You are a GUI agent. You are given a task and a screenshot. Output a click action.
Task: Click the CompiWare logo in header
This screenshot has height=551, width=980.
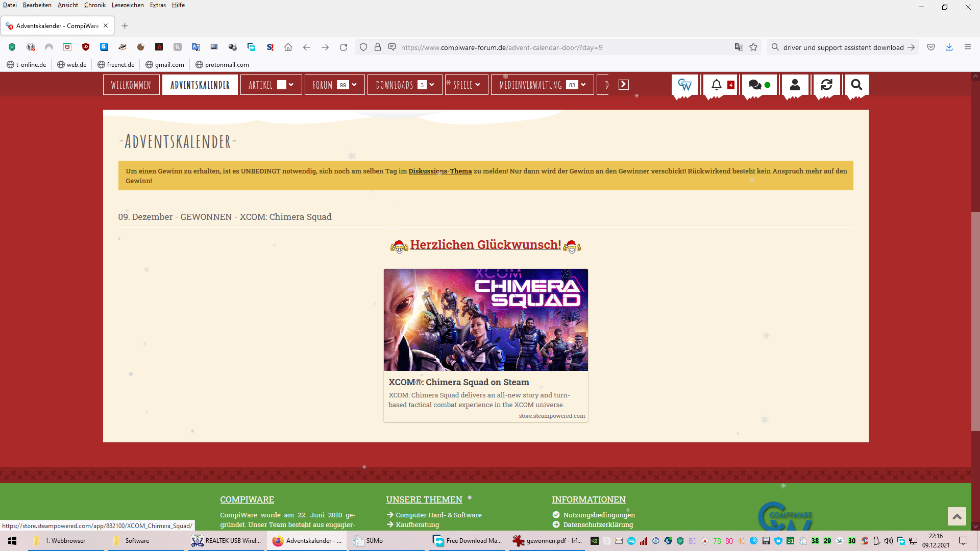tap(685, 85)
